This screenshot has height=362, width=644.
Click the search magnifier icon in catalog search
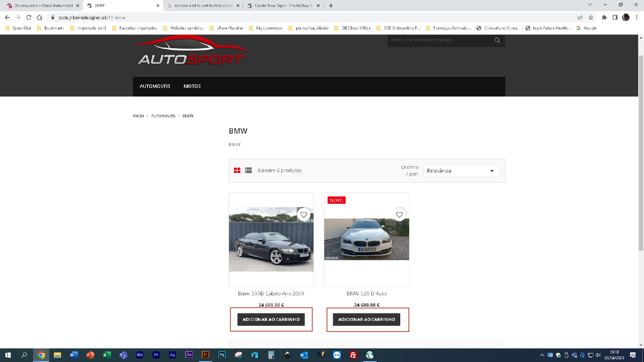point(497,40)
